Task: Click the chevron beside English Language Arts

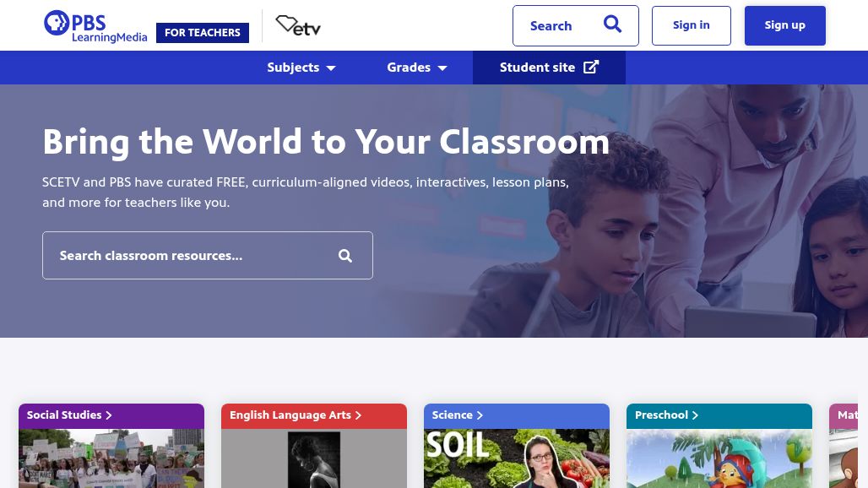Action: (358, 415)
